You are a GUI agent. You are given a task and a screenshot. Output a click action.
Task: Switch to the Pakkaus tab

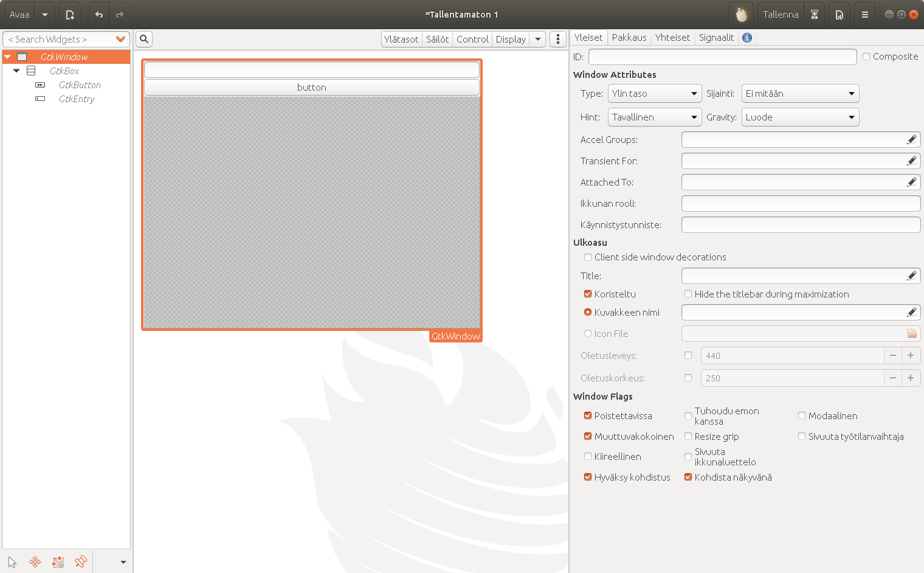629,38
